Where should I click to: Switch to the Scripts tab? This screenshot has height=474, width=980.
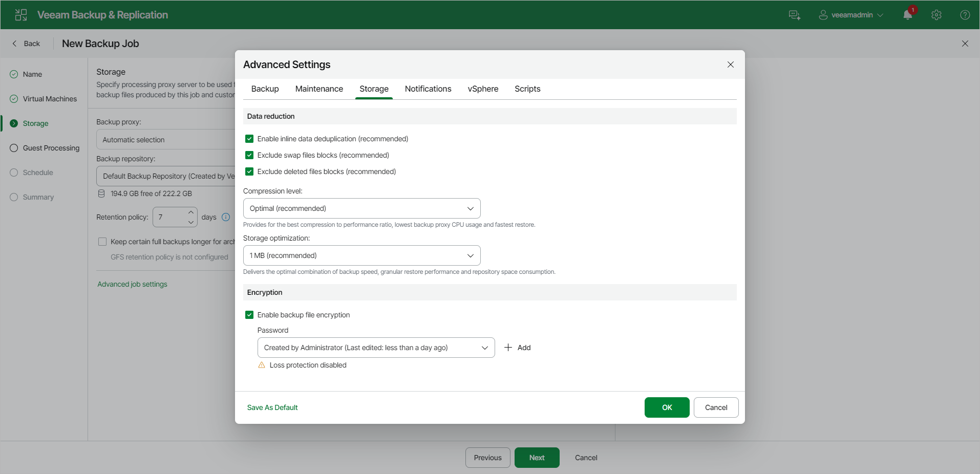click(x=527, y=89)
